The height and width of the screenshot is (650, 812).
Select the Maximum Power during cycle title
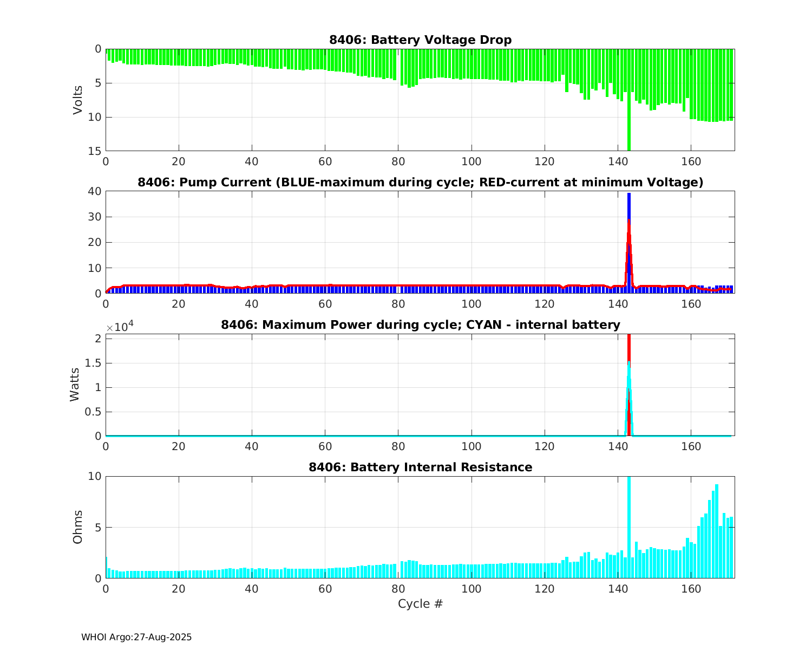click(420, 325)
